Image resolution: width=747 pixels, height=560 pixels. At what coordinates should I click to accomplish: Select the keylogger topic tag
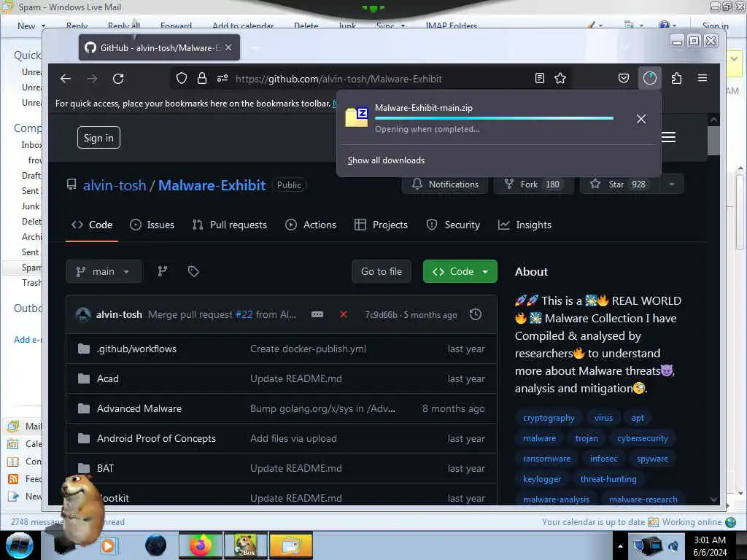pyautogui.click(x=542, y=479)
